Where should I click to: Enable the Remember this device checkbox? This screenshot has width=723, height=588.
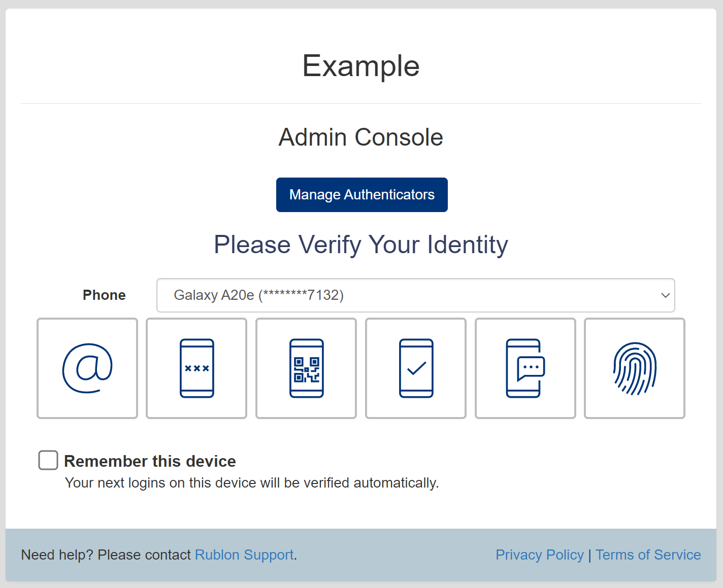(48, 460)
